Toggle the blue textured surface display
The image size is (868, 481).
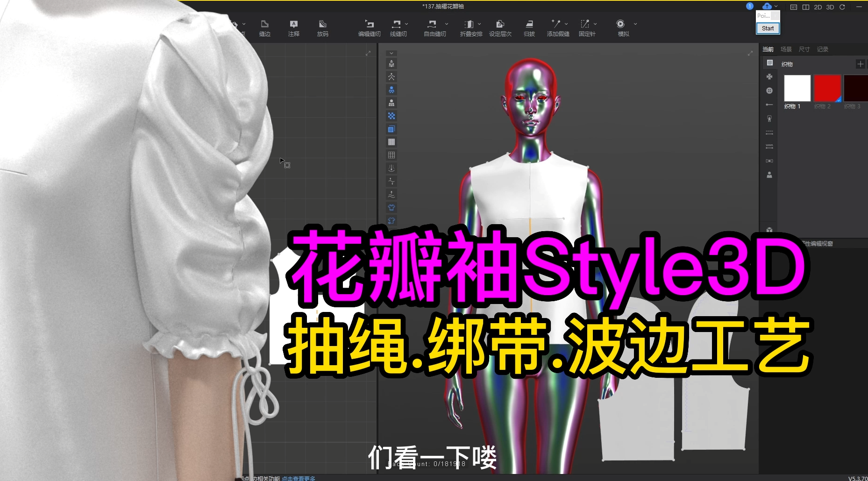pyautogui.click(x=391, y=129)
